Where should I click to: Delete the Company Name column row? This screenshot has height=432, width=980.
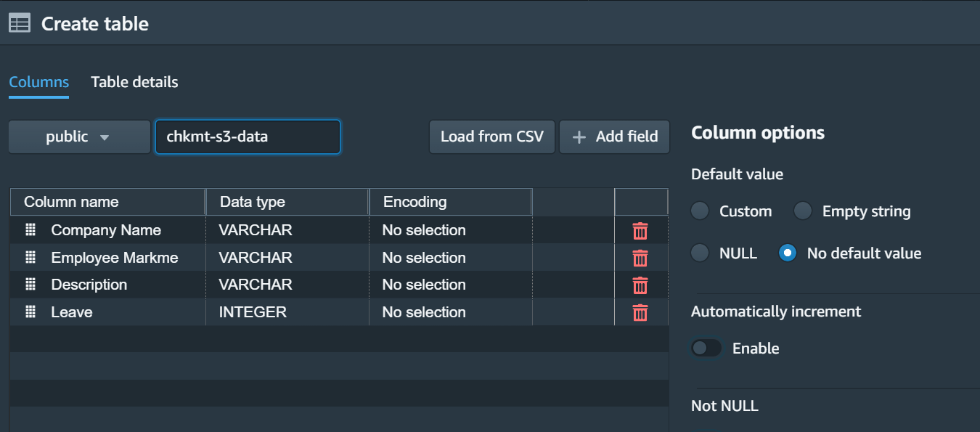click(x=640, y=230)
